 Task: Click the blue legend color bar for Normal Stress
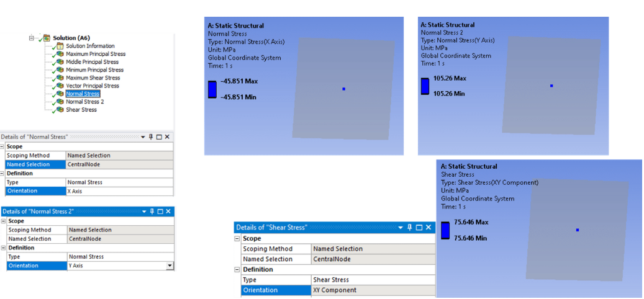pyautogui.click(x=212, y=89)
